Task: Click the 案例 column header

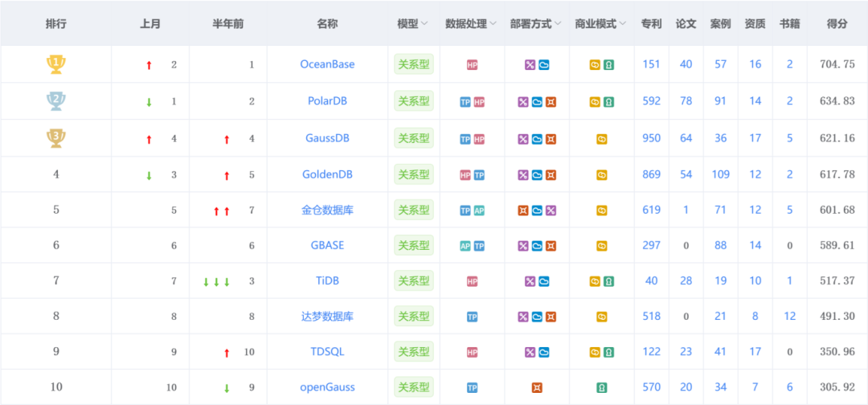Action: coord(721,24)
